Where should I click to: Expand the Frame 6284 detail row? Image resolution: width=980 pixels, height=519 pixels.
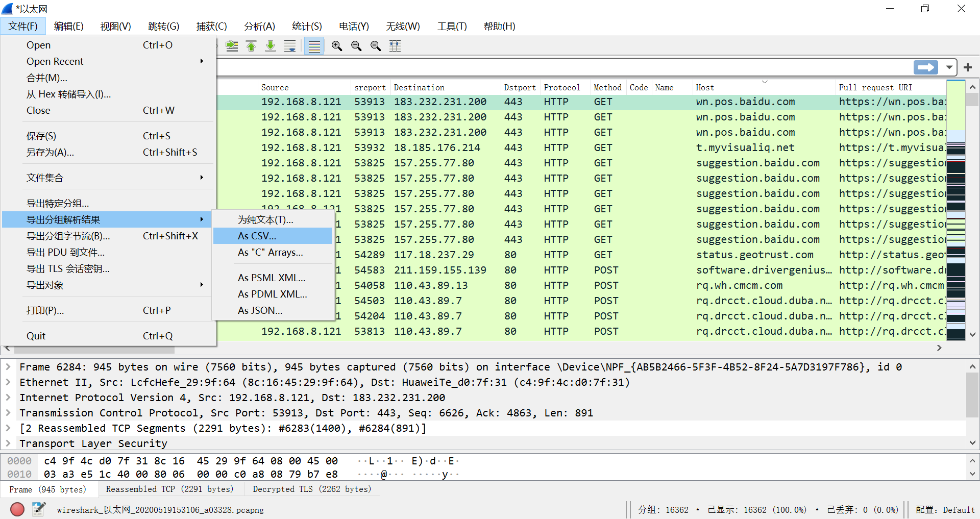coord(8,367)
